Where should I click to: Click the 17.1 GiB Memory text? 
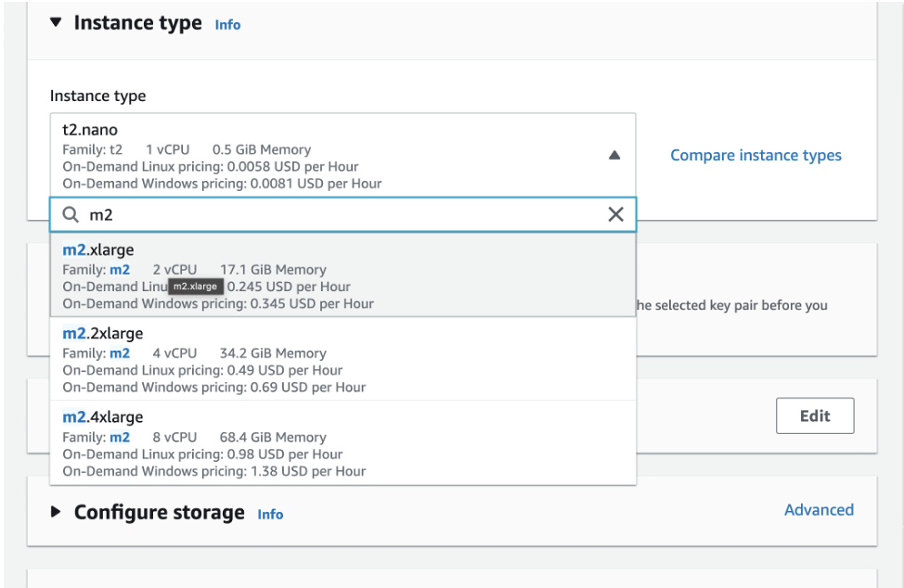pos(273,270)
